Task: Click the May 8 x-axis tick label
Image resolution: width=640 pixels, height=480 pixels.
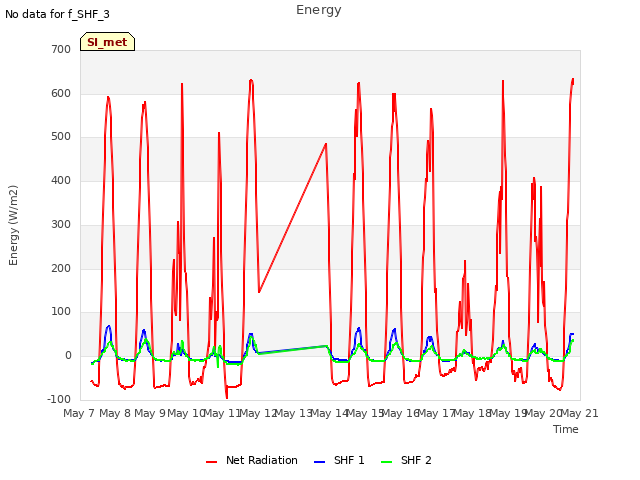Action: click(115, 413)
